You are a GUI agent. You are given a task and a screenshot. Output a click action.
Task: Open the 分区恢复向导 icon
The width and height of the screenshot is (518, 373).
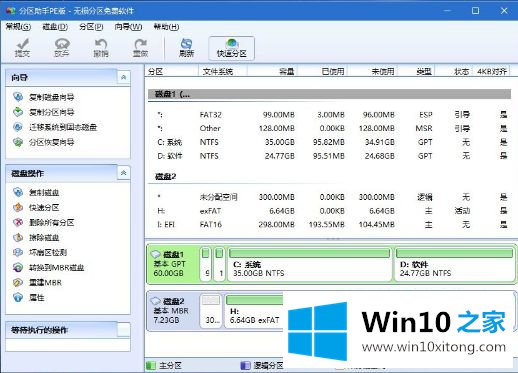(x=18, y=142)
